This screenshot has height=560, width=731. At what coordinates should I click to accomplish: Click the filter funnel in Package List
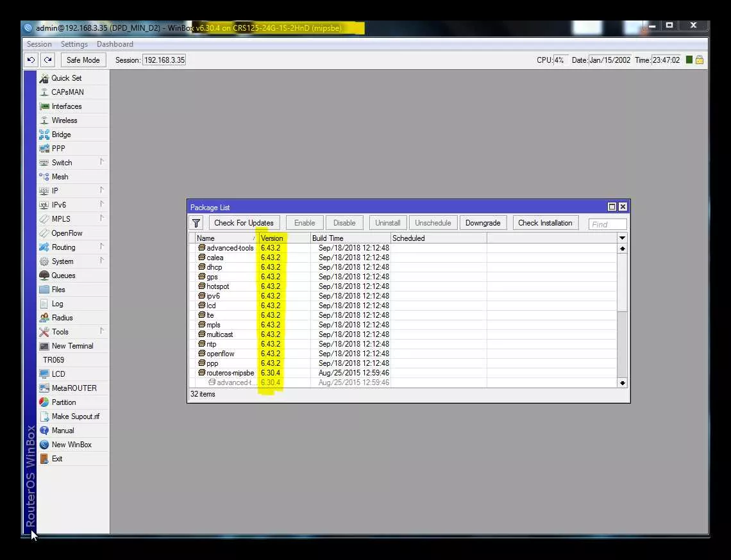(x=196, y=223)
